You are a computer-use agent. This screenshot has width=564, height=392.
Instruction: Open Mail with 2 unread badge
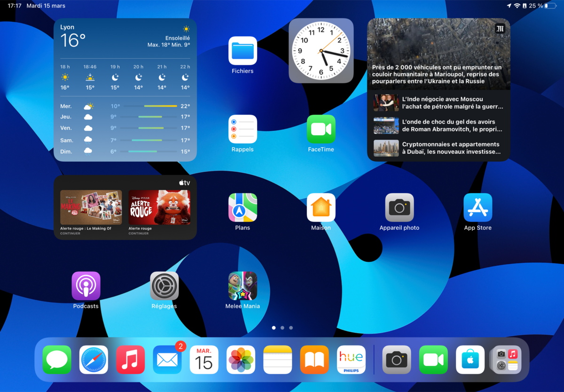[x=167, y=360]
